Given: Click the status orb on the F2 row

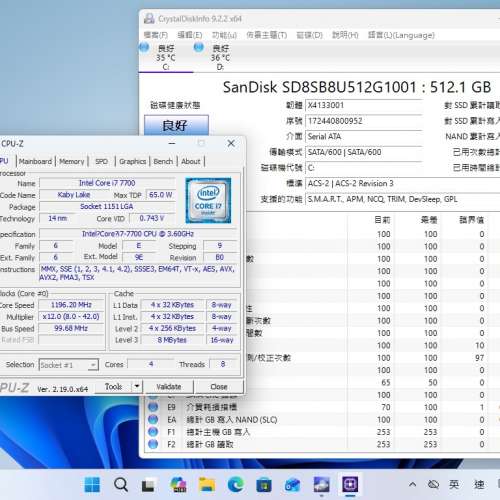Looking at the screenshot, I should pos(153,444).
